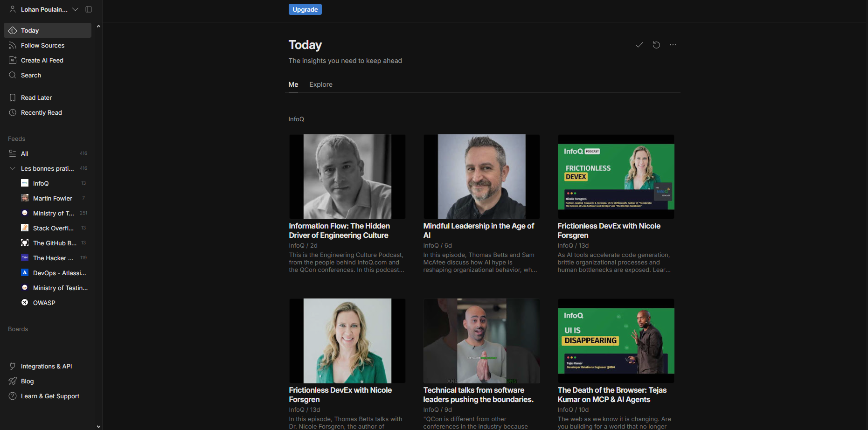The image size is (868, 430).
Task: Select the Create AI Feed icon
Action: [x=12, y=60]
